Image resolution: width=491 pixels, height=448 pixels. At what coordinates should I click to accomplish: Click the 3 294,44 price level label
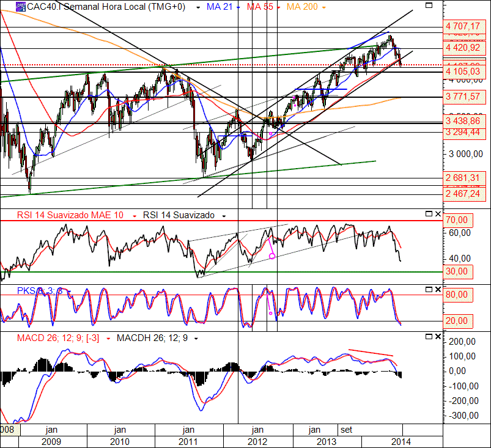(x=463, y=133)
